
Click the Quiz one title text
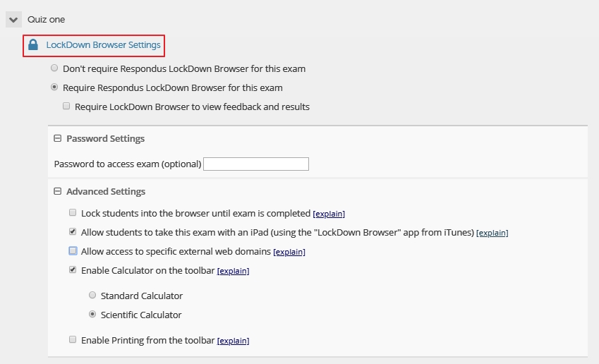47,20
